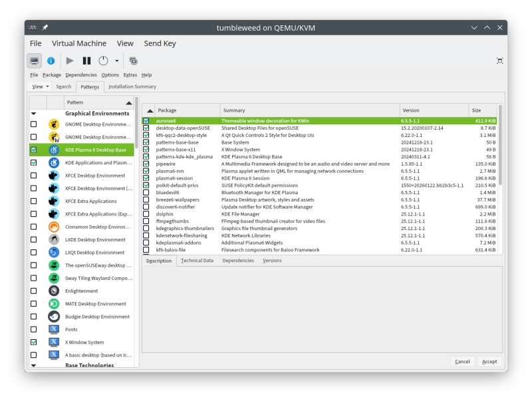Open the Send Key menu
Screen dimensions: 532x401
(160, 43)
